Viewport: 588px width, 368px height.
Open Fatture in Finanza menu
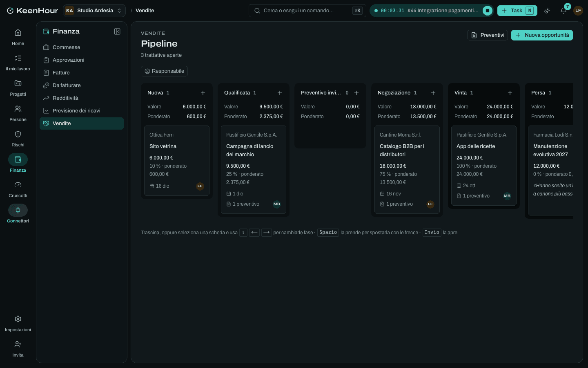(82, 73)
